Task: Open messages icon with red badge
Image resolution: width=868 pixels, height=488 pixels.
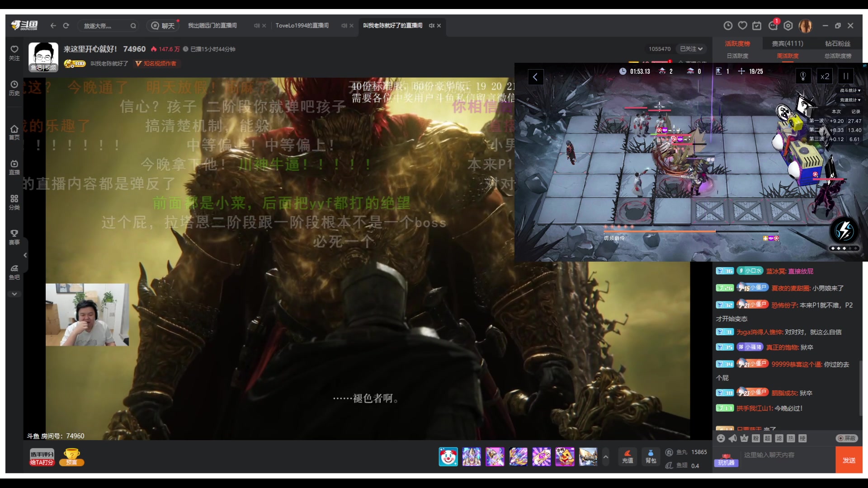Action: click(773, 25)
